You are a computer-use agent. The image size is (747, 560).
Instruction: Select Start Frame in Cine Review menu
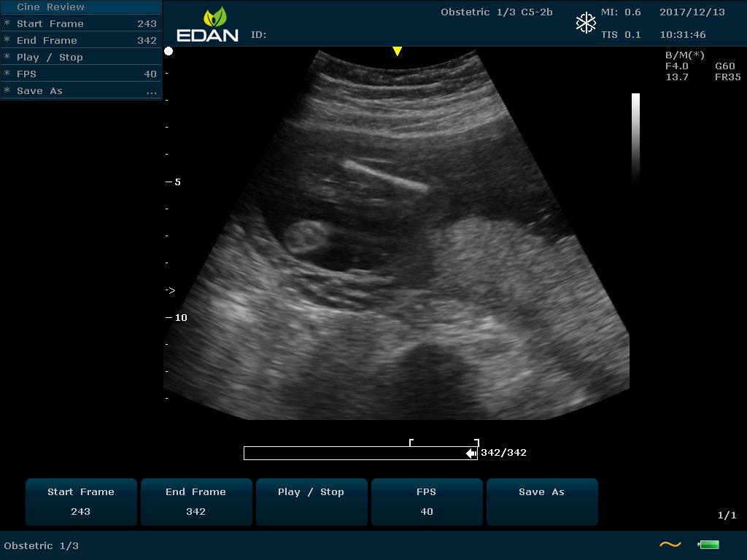[x=80, y=23]
